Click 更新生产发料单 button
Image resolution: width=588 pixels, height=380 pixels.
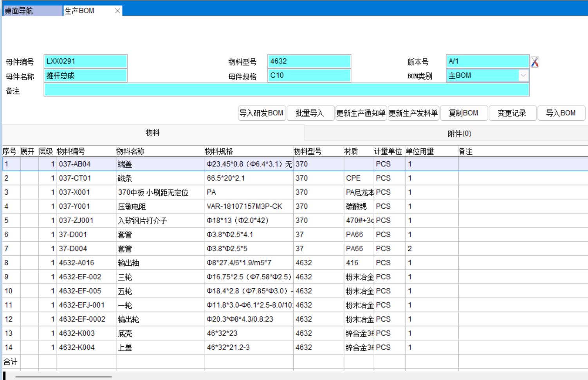(x=413, y=113)
